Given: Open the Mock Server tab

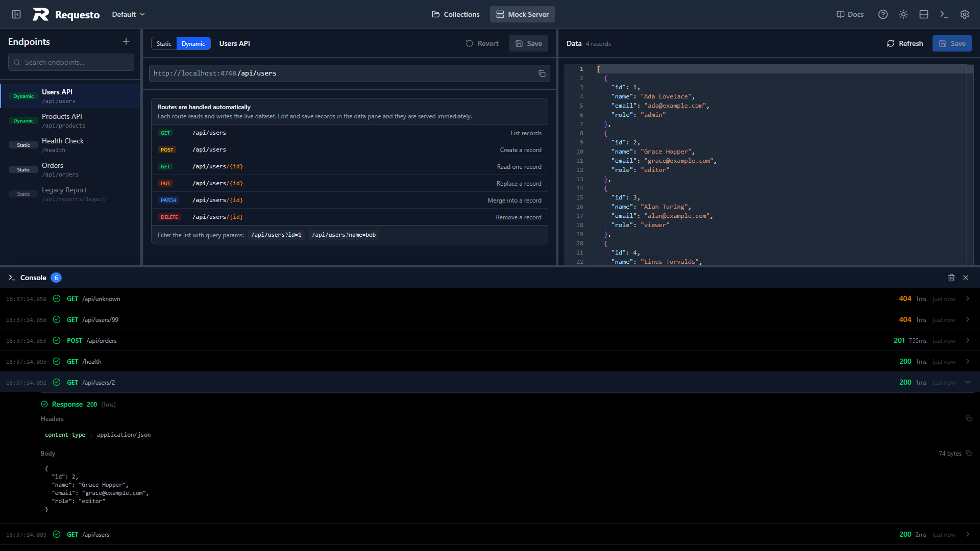Looking at the screenshot, I should pos(522,14).
